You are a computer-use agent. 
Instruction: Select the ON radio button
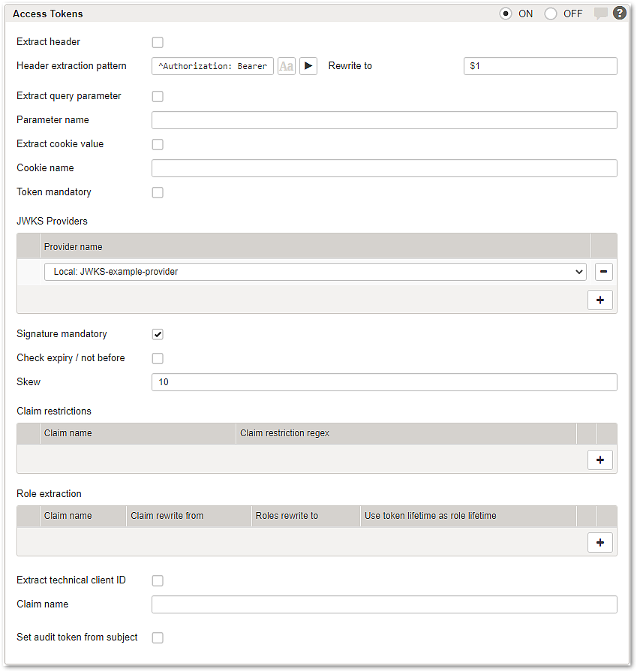(506, 14)
